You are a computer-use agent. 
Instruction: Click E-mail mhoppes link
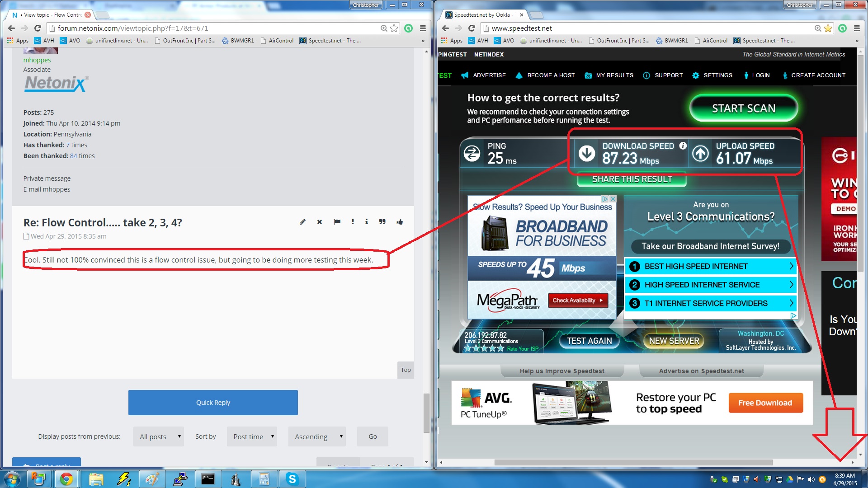pyautogui.click(x=47, y=189)
